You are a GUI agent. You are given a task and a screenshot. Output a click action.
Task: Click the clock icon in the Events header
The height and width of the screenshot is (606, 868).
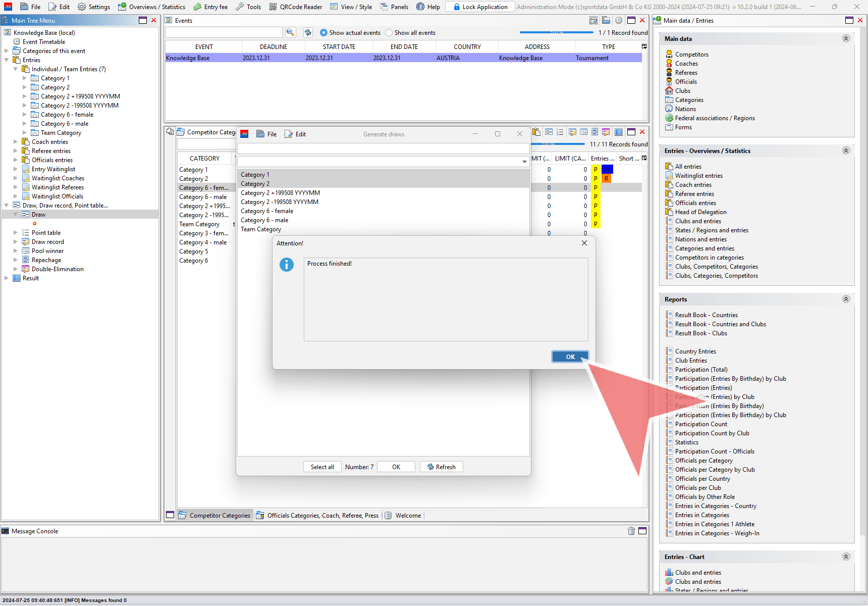[x=618, y=20]
